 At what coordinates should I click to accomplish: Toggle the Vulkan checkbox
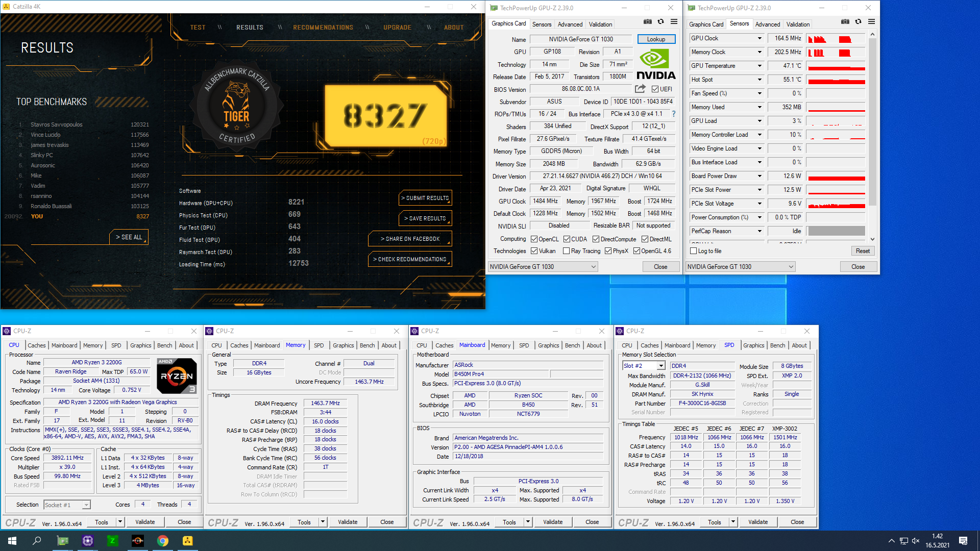tap(534, 251)
